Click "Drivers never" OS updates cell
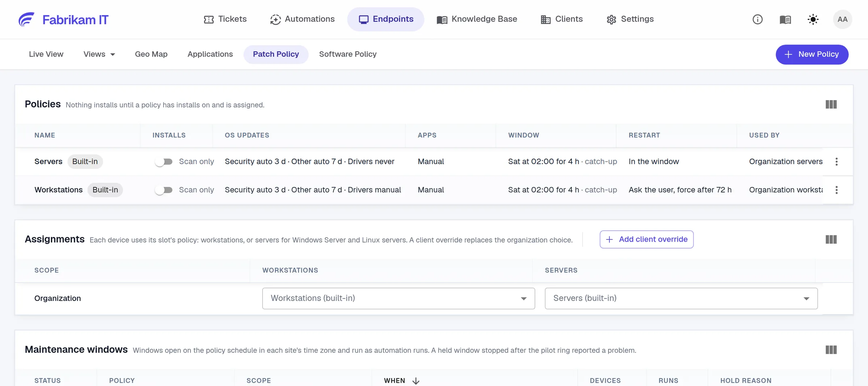Screen dimensions: 868x386 [371, 162]
